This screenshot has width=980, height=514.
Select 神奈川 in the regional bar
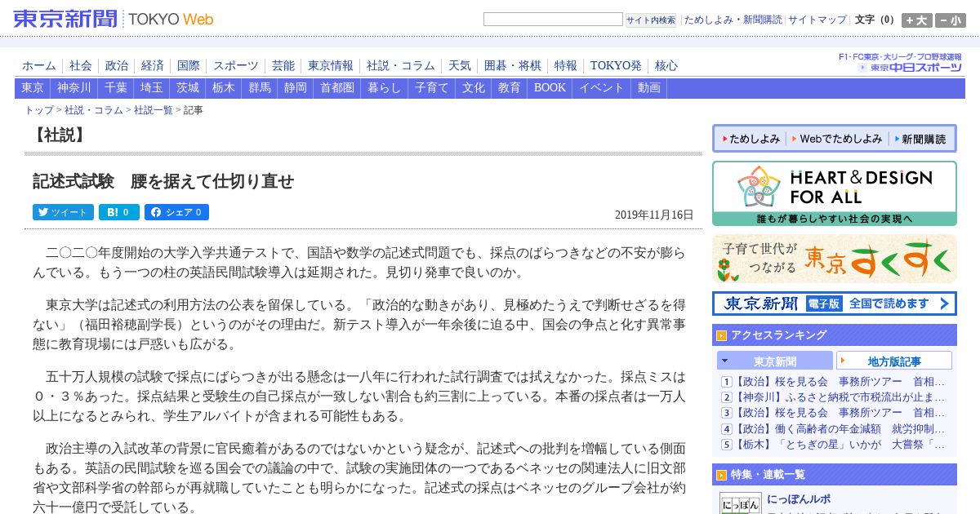(74, 88)
